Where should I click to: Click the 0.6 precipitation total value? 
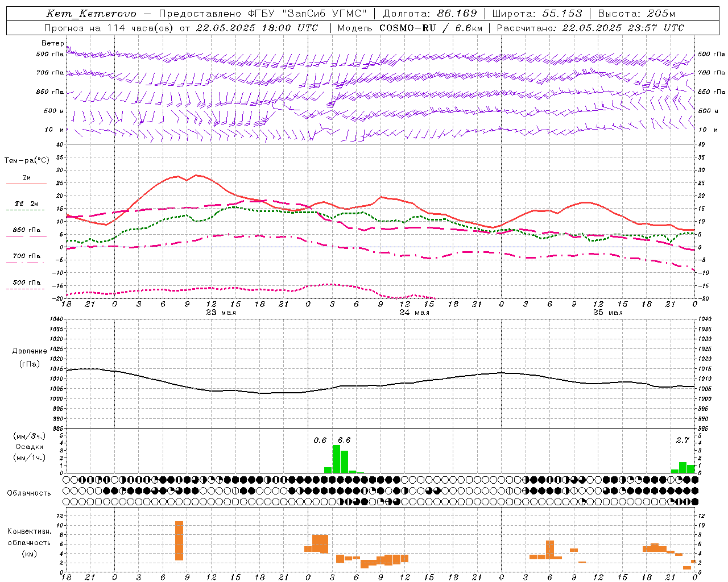click(320, 440)
